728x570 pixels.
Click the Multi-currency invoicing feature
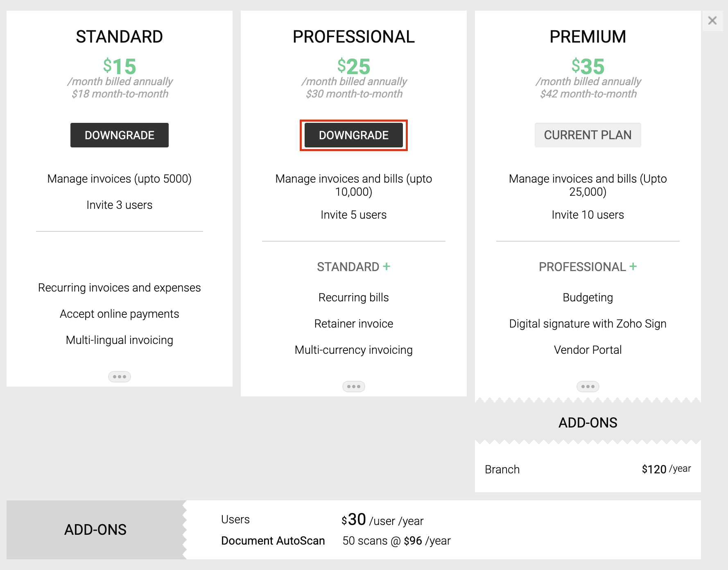pos(354,350)
